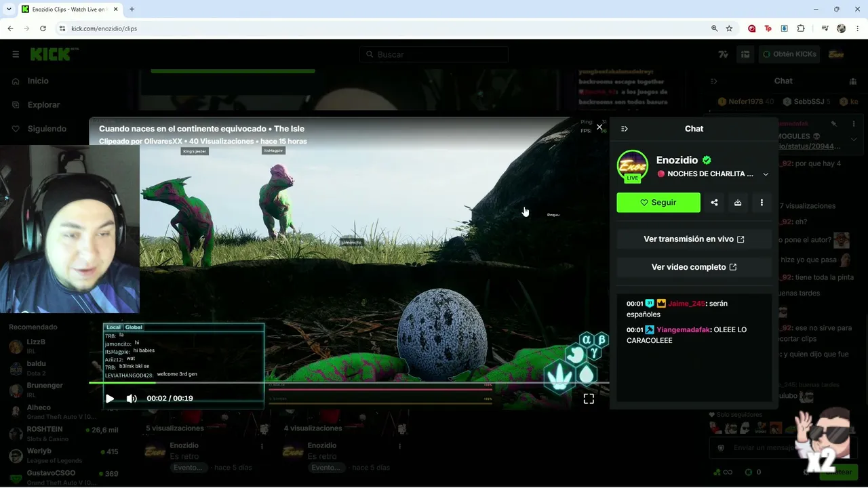Click the green Seguir button
This screenshot has width=868, height=488.
pos(658,203)
